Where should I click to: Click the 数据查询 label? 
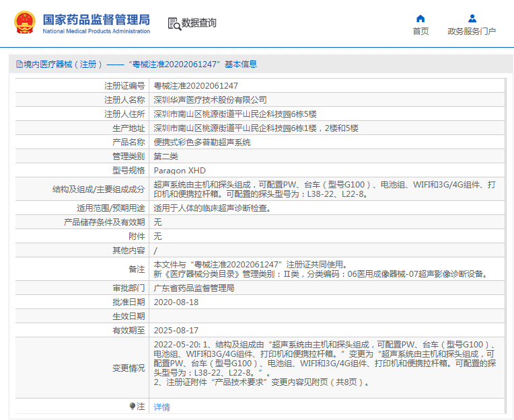pyautogui.click(x=199, y=23)
